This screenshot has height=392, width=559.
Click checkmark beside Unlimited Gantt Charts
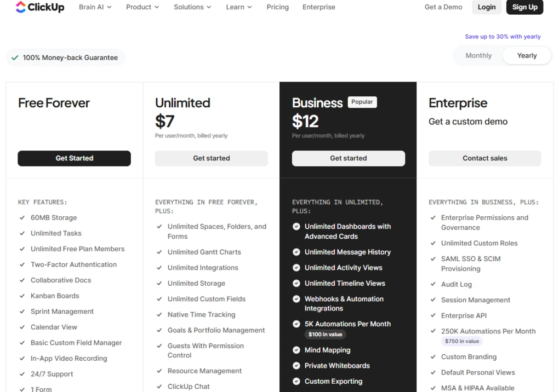(159, 252)
